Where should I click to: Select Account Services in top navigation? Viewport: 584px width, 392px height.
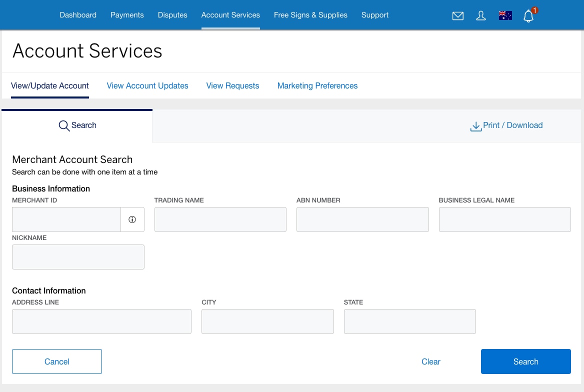click(x=230, y=15)
